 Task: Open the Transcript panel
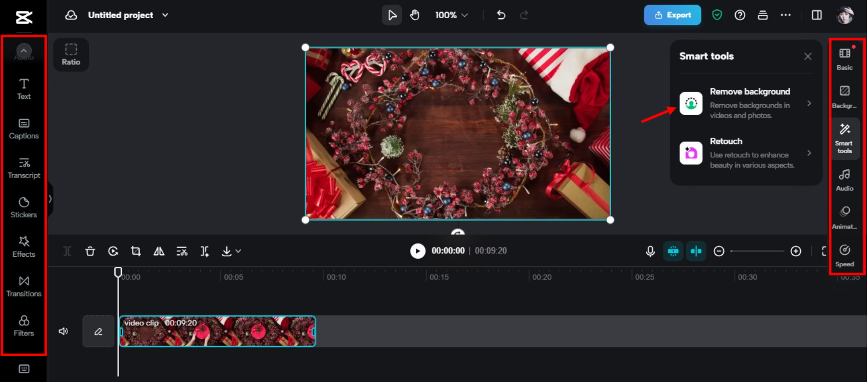coord(24,168)
